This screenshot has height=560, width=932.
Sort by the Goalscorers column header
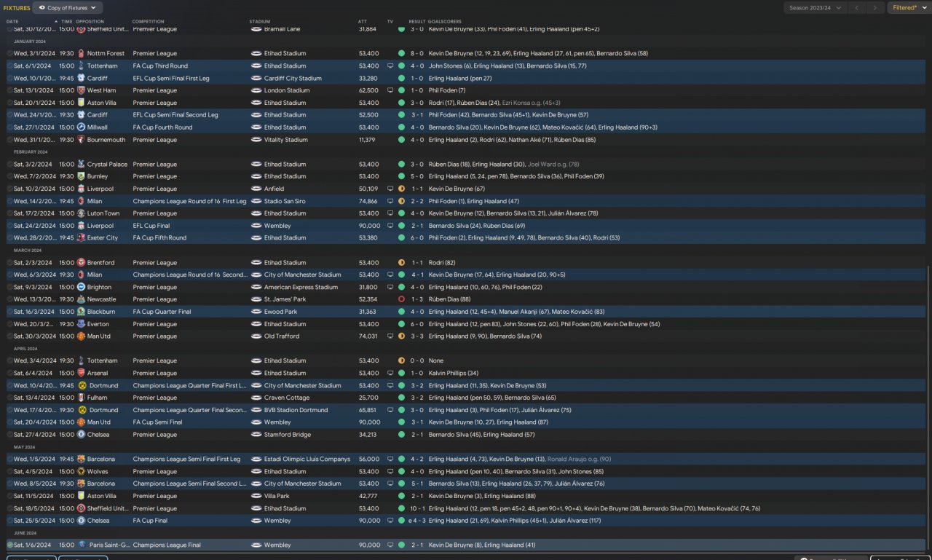(445, 22)
